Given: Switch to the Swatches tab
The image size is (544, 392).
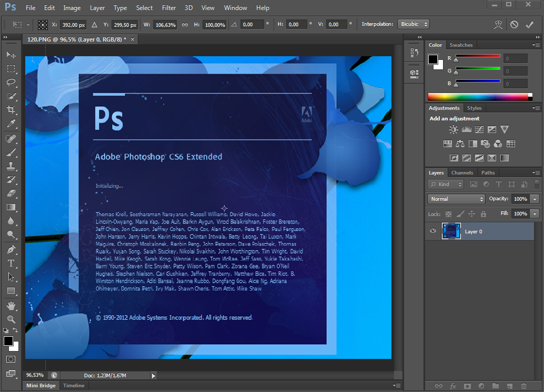Looking at the screenshot, I should 461,45.
